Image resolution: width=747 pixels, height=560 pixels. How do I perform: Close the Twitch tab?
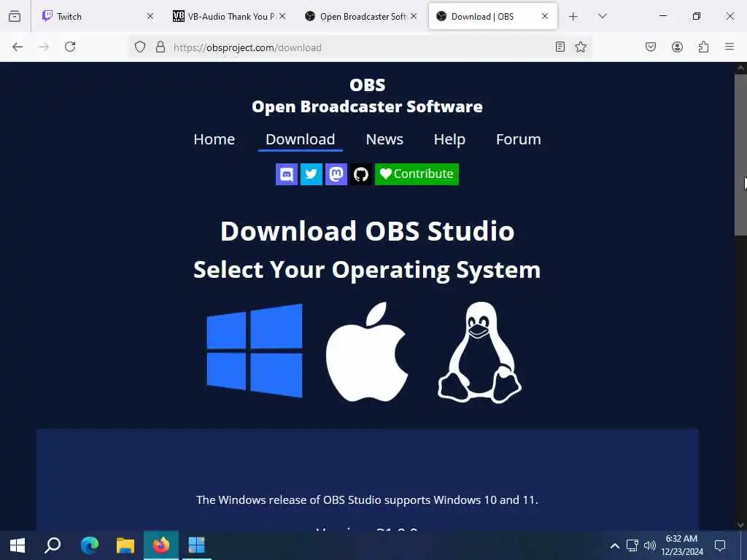pos(150,16)
